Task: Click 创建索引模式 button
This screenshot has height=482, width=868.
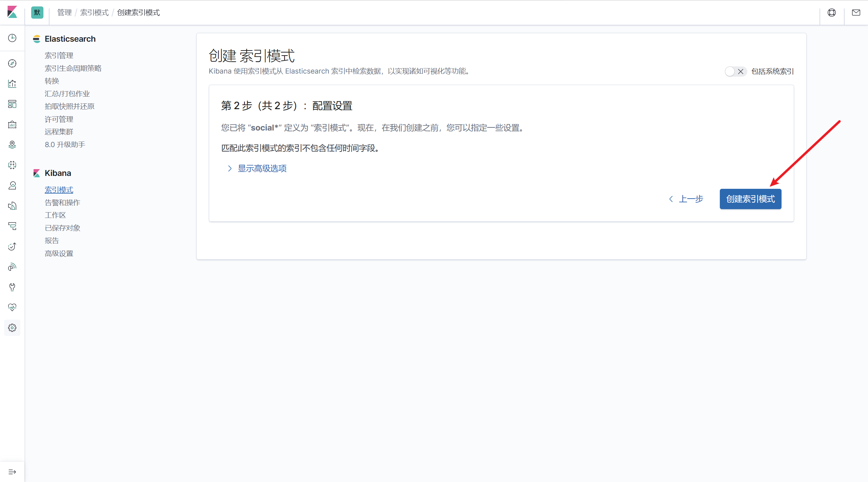Action: (x=750, y=199)
